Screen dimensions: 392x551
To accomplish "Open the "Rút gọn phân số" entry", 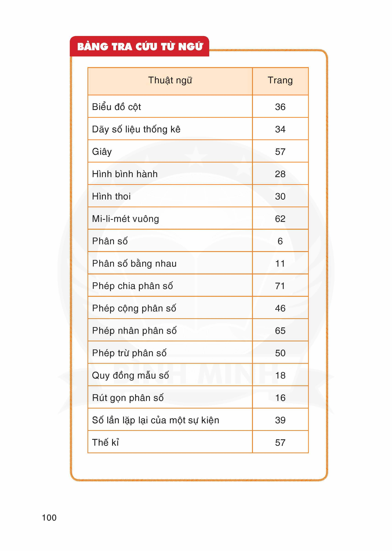I will click(128, 398).
